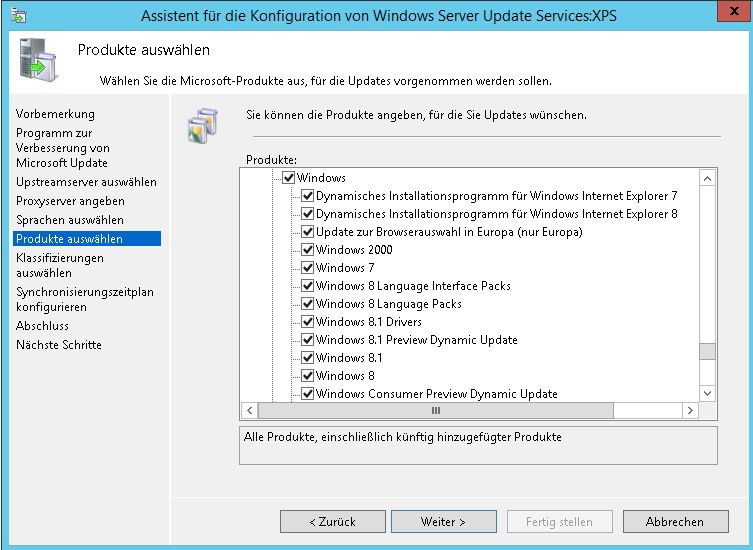753x550 pixels.
Task: Uncheck the Windows 8.1 checkbox
Action: click(x=307, y=358)
